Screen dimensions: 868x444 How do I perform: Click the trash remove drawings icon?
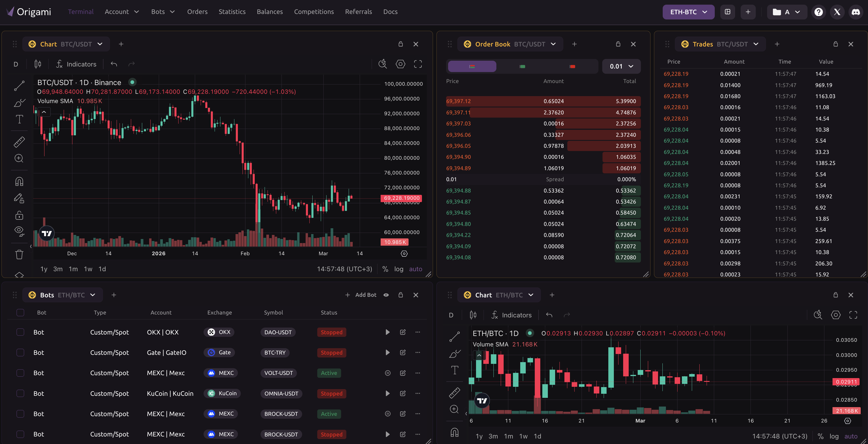point(19,254)
